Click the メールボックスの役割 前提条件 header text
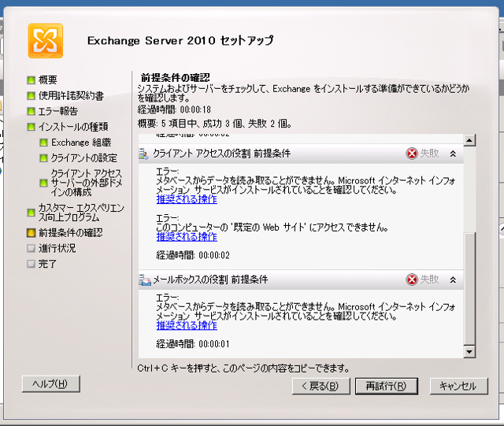504x426 pixels. (210, 280)
